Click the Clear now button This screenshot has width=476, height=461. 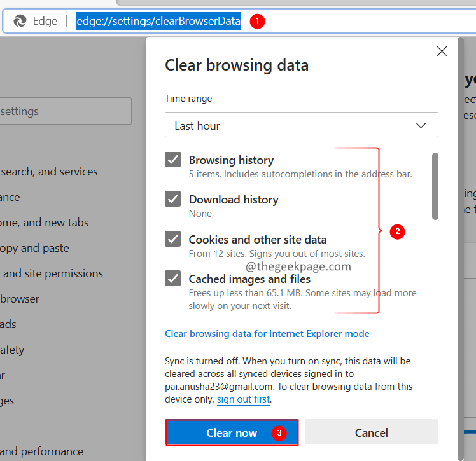click(232, 432)
